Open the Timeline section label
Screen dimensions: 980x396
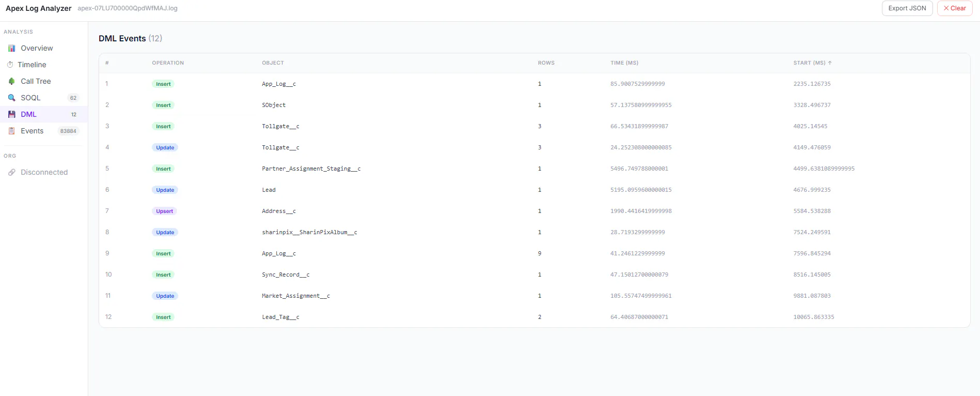pos(32,65)
